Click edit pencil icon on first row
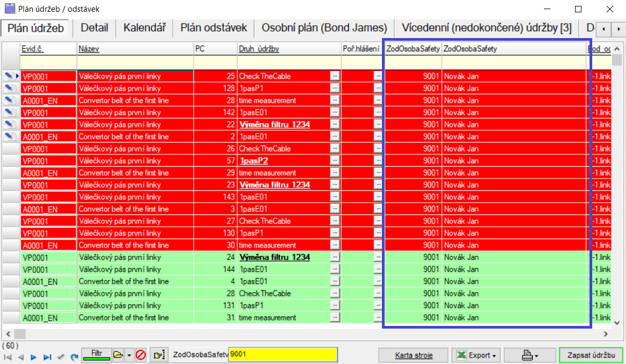Image resolution: width=626 pixels, height=364 pixels. point(10,76)
